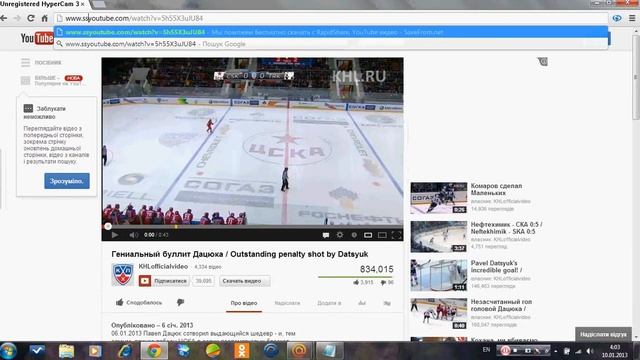Screen dimensions: 640x360
Task: Open Pavel Datsyuk's incredible goal video
Action: (496, 267)
